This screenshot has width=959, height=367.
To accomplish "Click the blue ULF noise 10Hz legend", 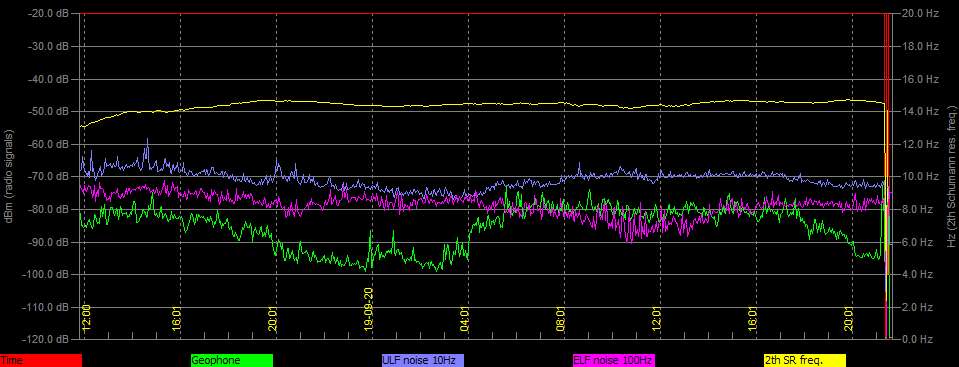I will click(x=423, y=361).
